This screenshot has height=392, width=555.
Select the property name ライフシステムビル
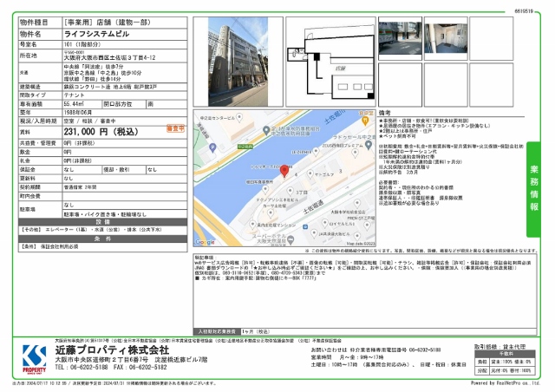[x=96, y=34]
